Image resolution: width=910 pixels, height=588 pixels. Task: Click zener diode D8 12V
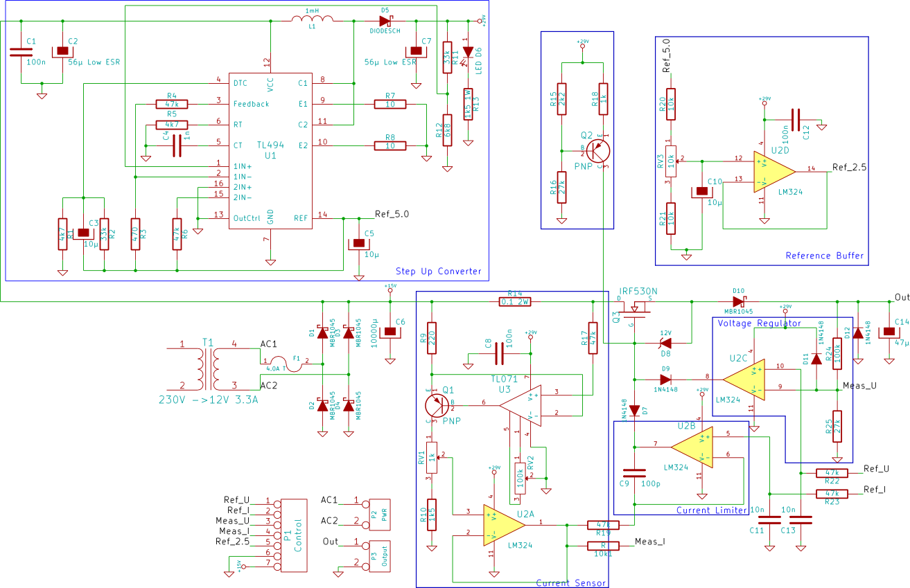665,343
